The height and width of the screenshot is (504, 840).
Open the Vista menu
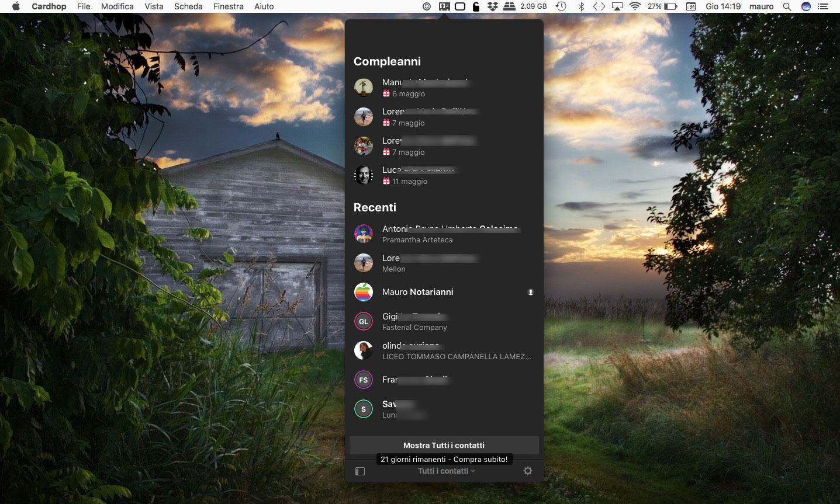pos(154,6)
